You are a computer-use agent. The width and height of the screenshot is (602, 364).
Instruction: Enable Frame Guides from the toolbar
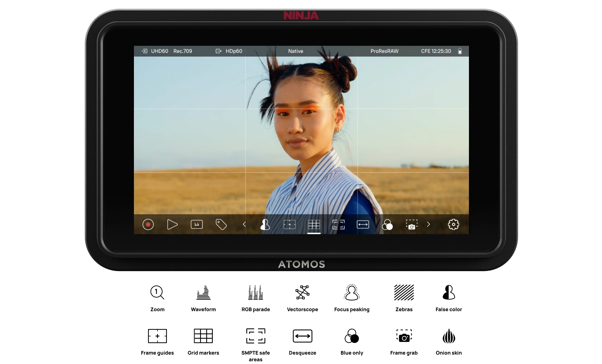289,225
